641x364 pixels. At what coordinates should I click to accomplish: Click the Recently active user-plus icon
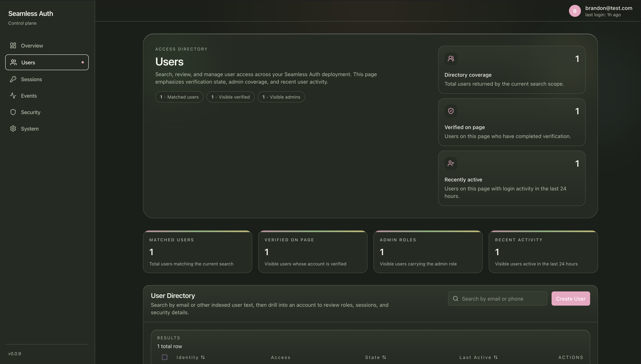coord(451,163)
